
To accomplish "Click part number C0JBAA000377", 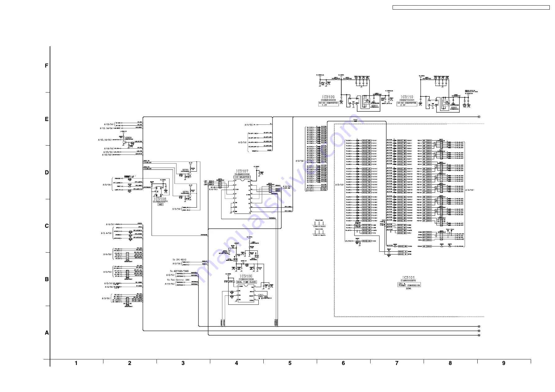I will [160, 202].
